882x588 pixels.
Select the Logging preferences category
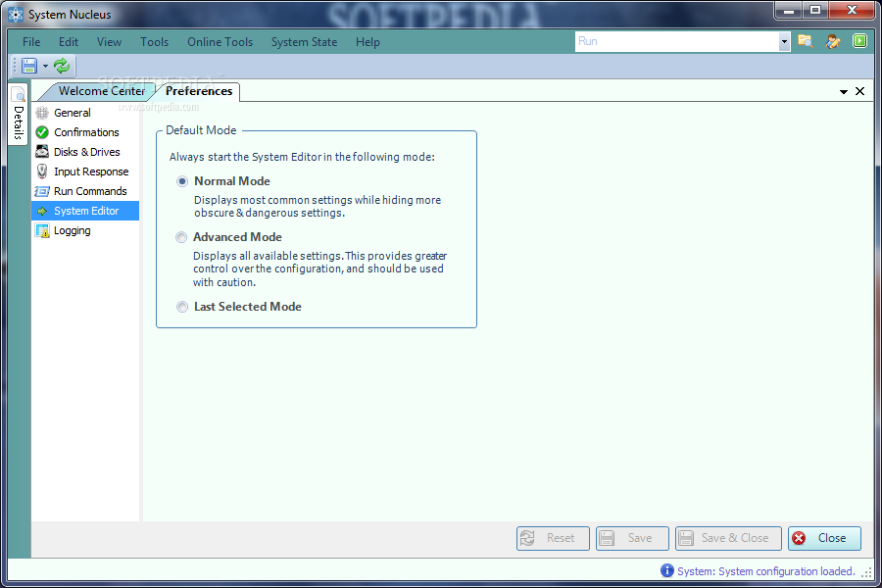click(x=85, y=230)
